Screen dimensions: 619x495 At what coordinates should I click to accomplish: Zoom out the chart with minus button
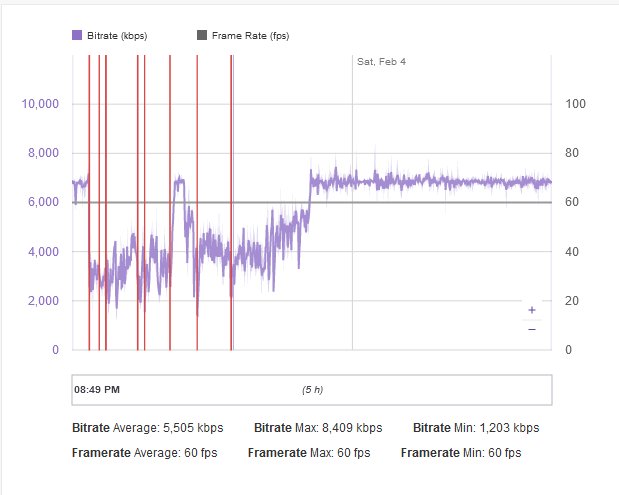click(531, 329)
